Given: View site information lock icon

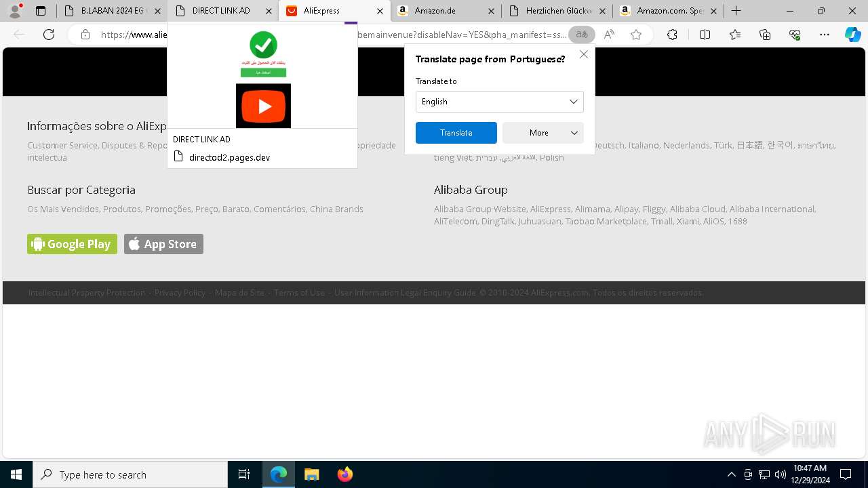Looking at the screenshot, I should click(85, 35).
